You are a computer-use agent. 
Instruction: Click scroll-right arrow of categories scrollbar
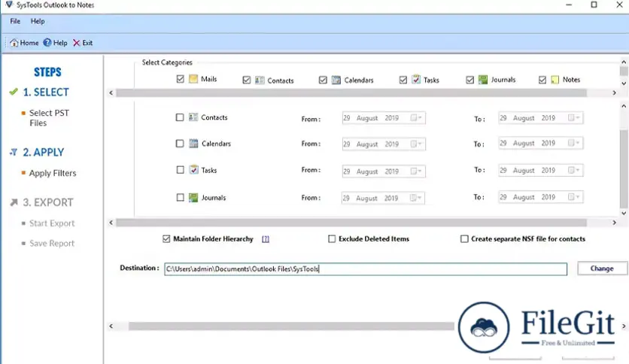click(x=614, y=93)
